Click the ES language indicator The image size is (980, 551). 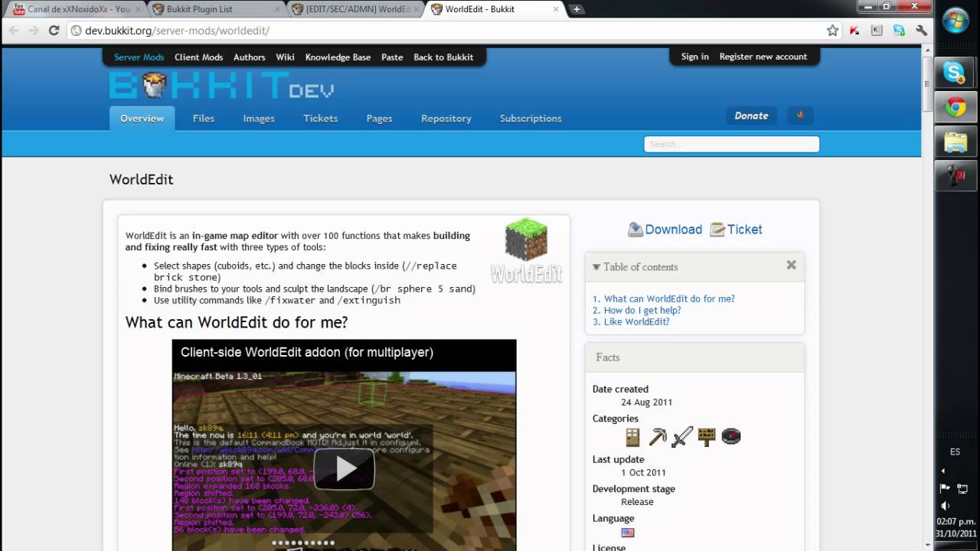tap(955, 452)
